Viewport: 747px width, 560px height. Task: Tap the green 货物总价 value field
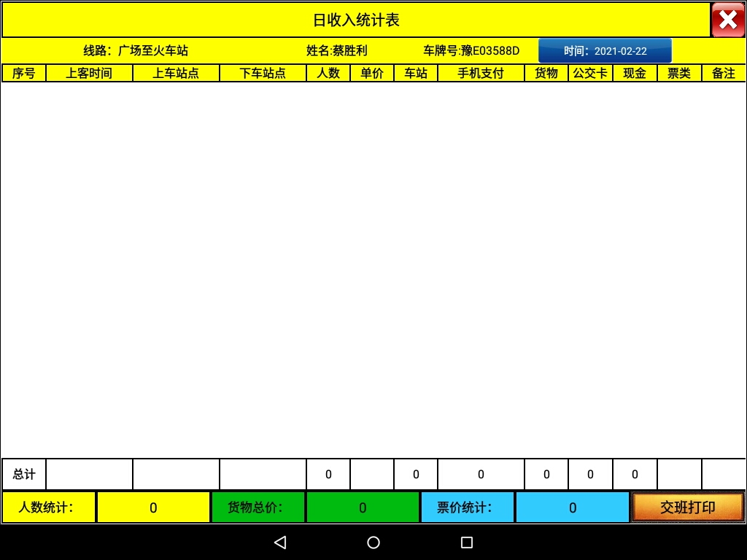coord(363,507)
